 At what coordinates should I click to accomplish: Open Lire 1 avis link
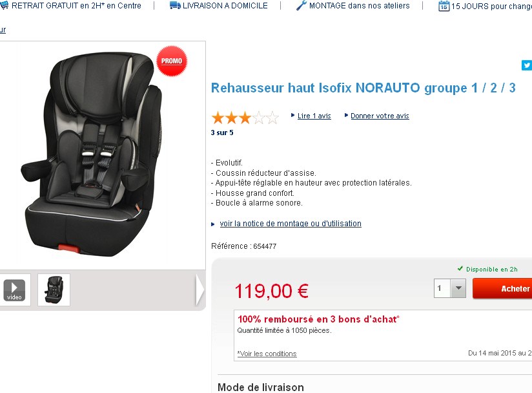click(x=314, y=116)
